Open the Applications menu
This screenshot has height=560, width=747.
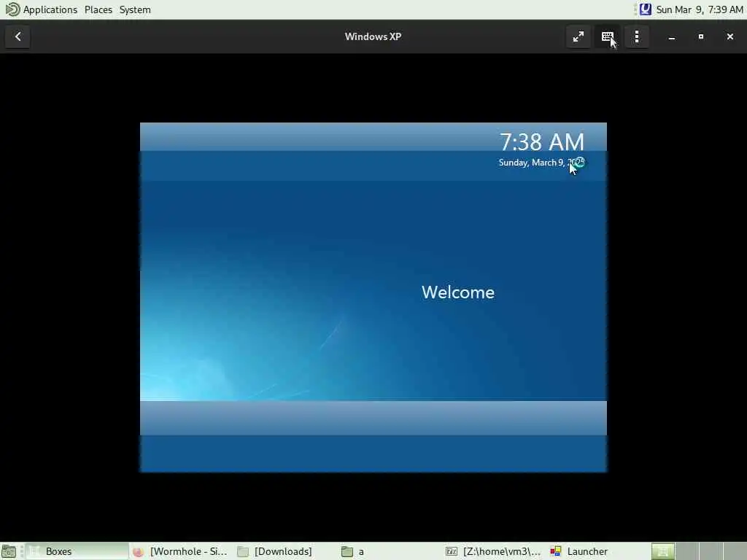coord(50,9)
